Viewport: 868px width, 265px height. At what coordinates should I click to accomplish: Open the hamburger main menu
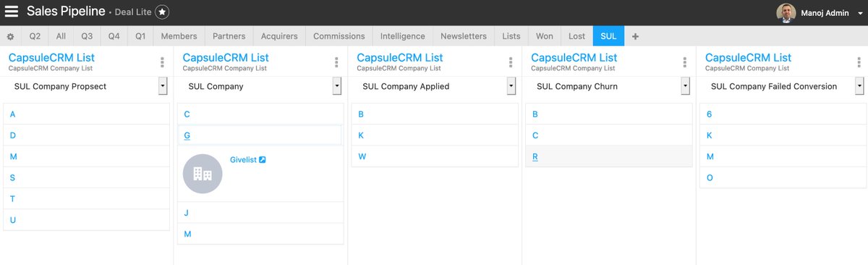(12, 12)
